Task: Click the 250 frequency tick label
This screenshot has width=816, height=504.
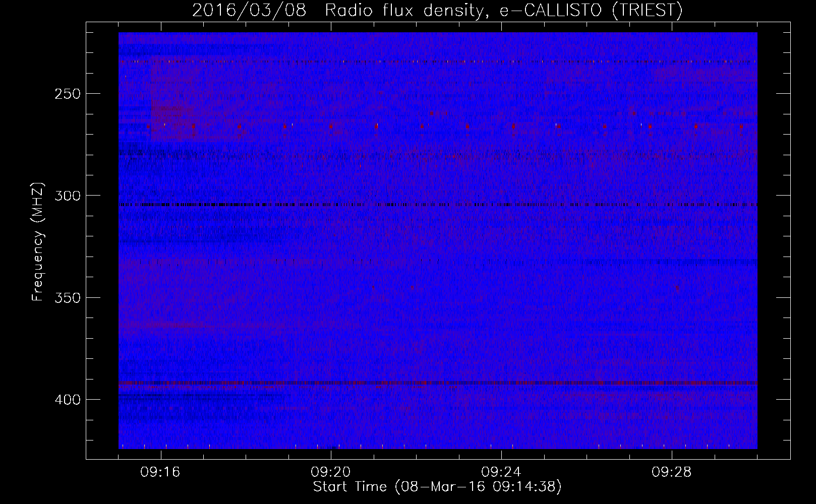Action: (x=68, y=94)
